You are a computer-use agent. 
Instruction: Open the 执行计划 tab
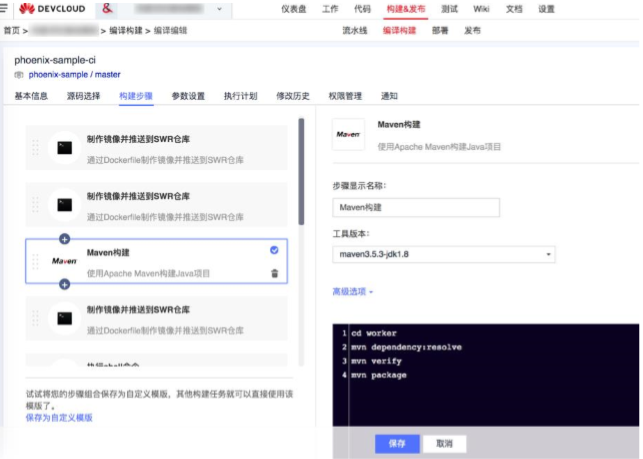[x=240, y=96]
